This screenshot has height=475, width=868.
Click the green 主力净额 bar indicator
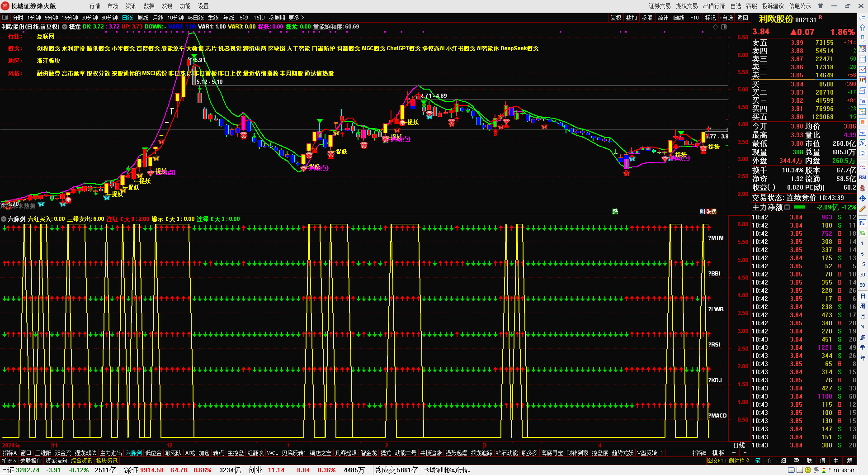pos(799,207)
